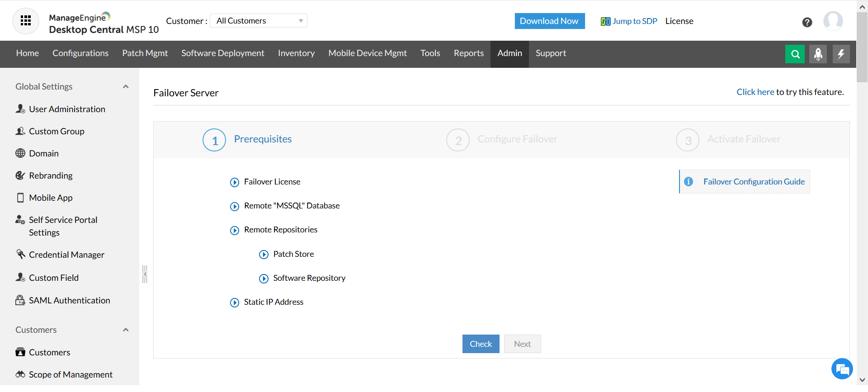Click the page vertical scrollbar thumb
The height and width of the screenshot is (392, 868).
(863, 47)
